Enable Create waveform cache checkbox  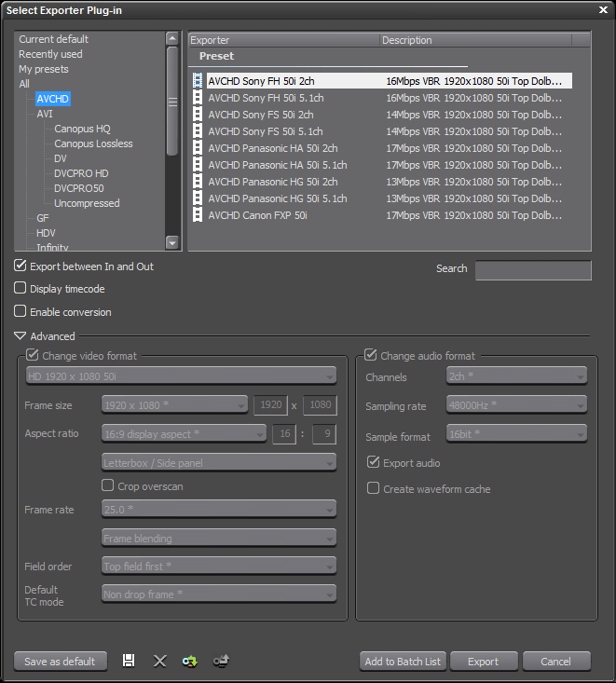373,488
